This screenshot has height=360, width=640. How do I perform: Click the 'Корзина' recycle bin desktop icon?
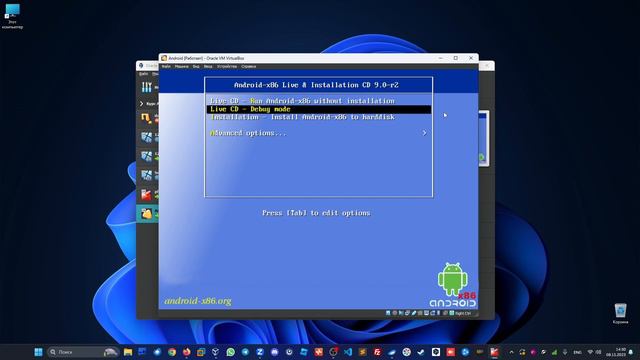(x=620, y=313)
